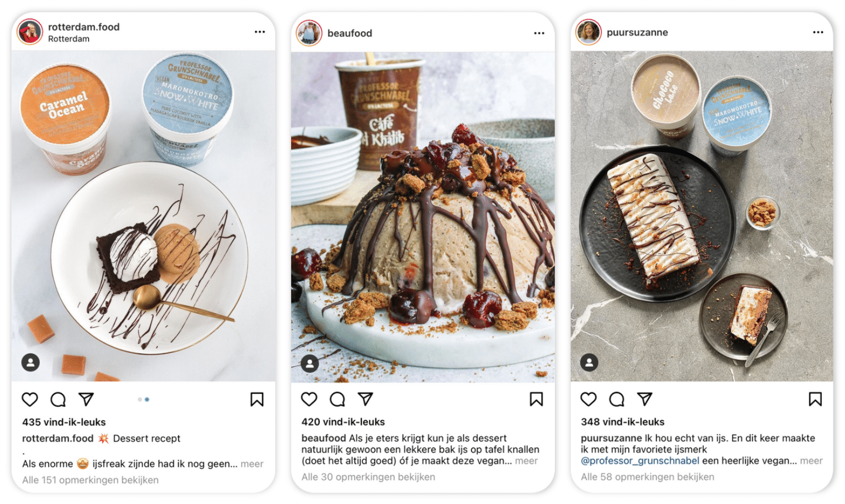Save the beaufood post with bookmark icon
The height and width of the screenshot is (504, 845).
pos(536,399)
